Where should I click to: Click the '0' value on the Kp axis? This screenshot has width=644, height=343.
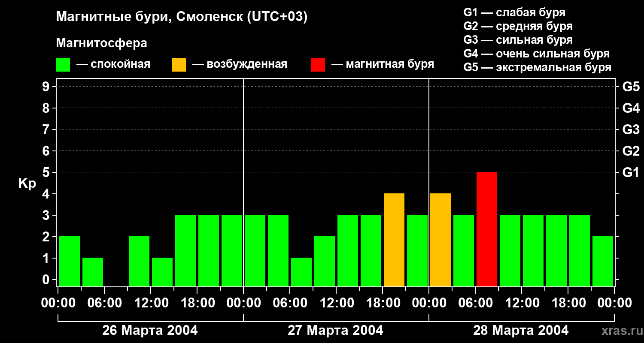coord(47,280)
